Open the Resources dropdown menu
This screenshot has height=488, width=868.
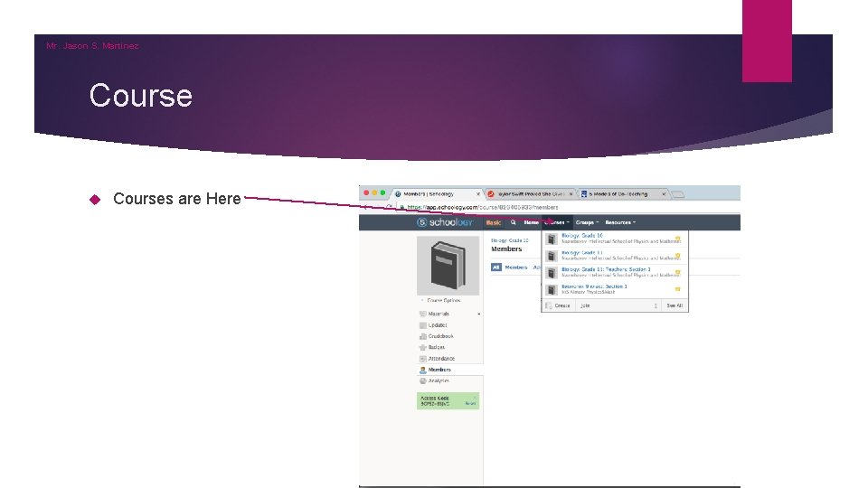[620, 222]
